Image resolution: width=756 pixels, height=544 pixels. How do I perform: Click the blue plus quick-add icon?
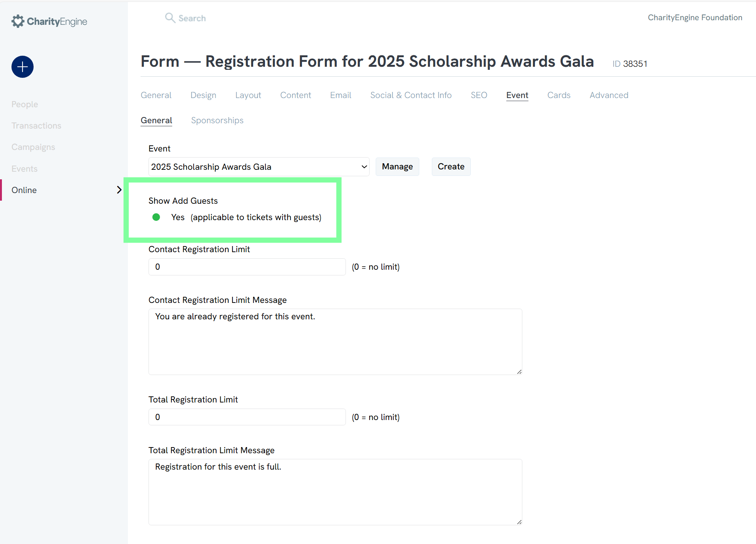pyautogui.click(x=23, y=67)
